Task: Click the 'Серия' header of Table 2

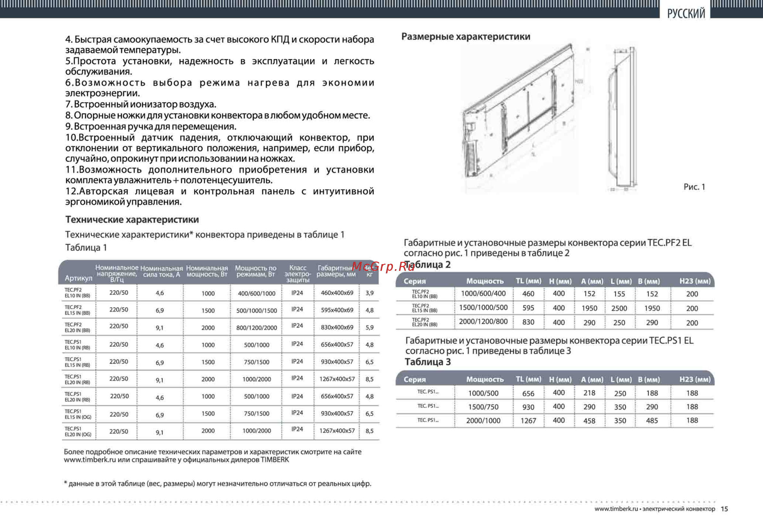Action: (x=415, y=281)
